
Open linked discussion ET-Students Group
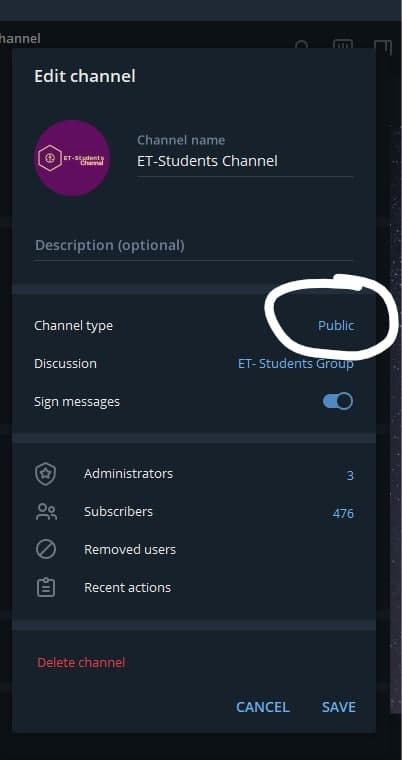pos(295,364)
